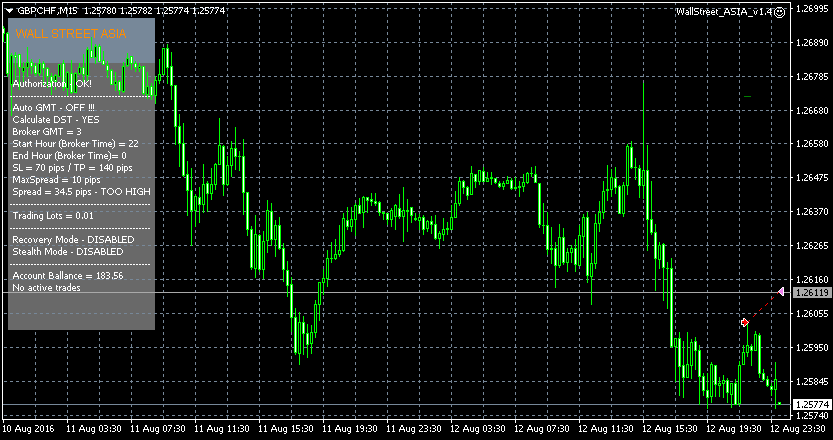
Task: Click the Auto GMT - OFF !!! line
Action: pyautogui.click(x=54, y=108)
